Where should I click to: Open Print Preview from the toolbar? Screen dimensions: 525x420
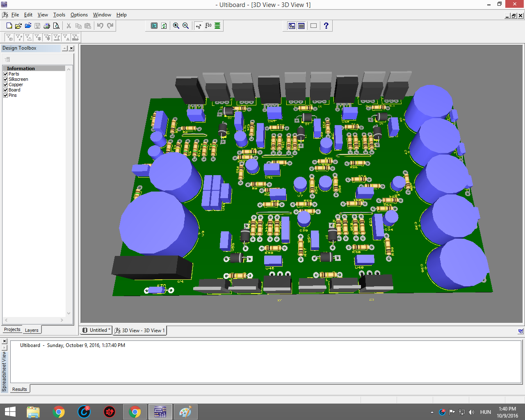tap(56, 26)
